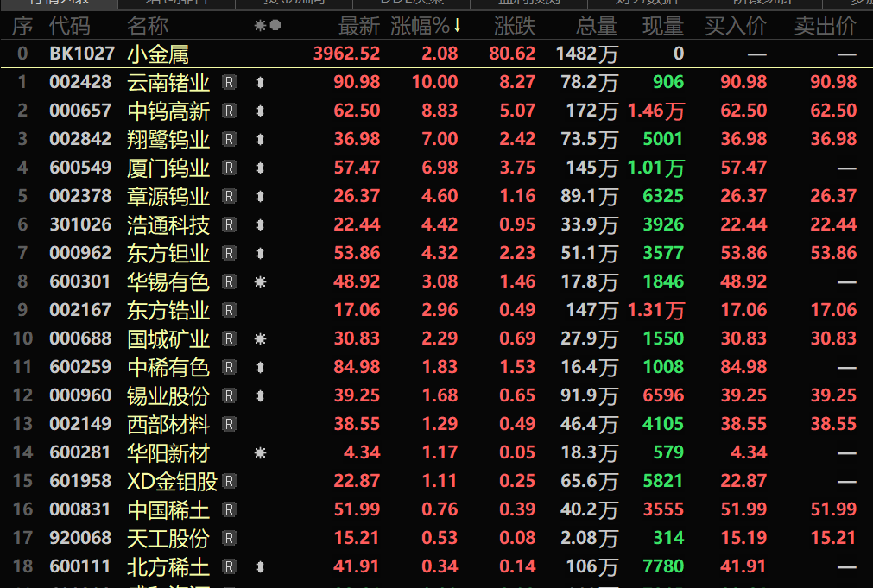Click the 10.00 percent change value
The height and width of the screenshot is (588, 873).
[435, 82]
